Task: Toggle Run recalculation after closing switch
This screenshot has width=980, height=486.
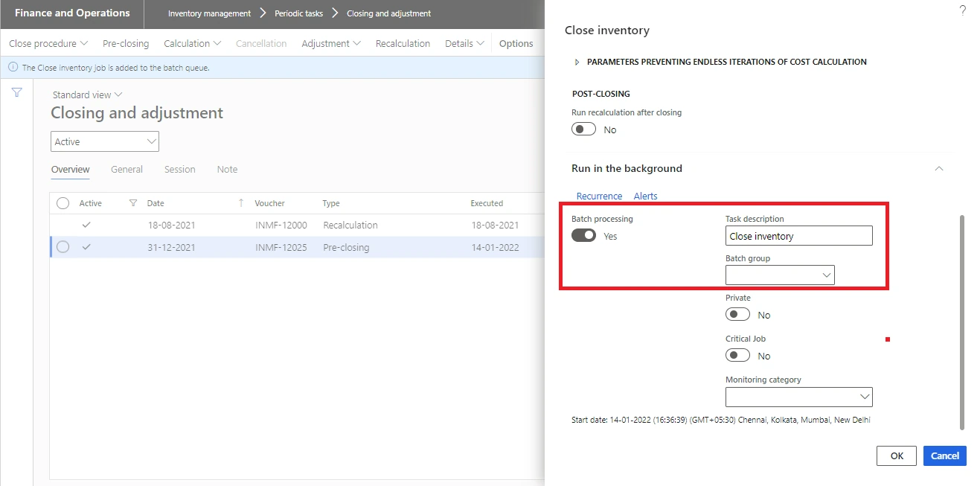Action: pos(584,130)
